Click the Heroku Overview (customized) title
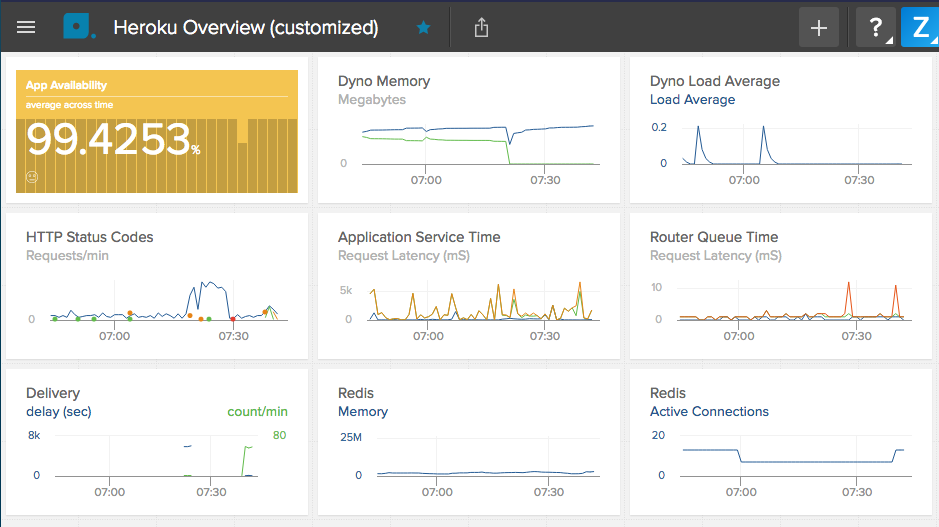Viewport: 939px width, 527px height. pos(246,28)
